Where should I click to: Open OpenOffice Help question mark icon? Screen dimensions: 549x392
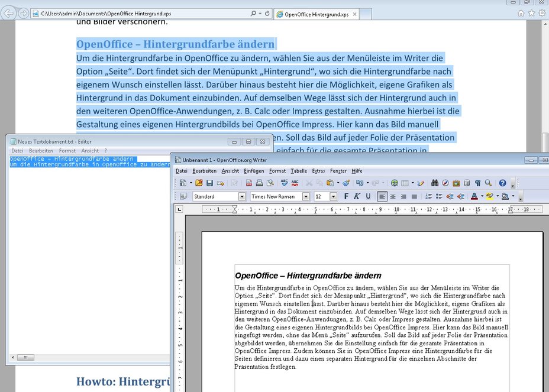coord(502,183)
